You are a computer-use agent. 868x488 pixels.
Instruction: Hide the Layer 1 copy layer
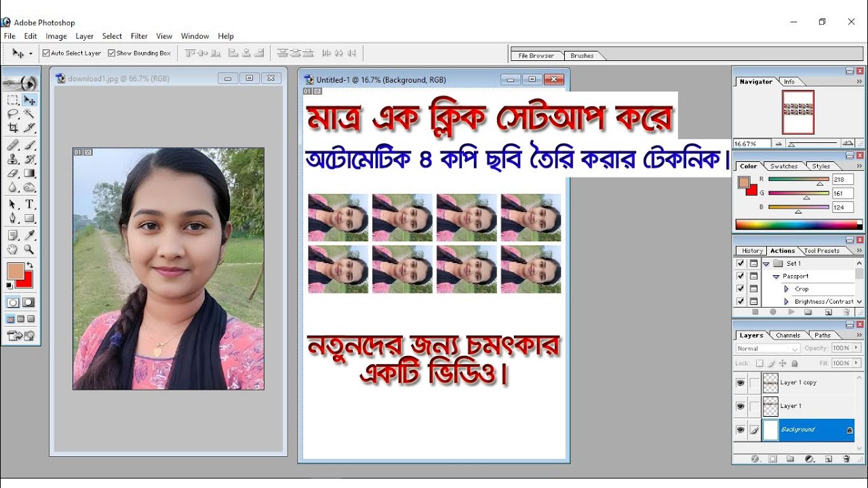tap(741, 382)
